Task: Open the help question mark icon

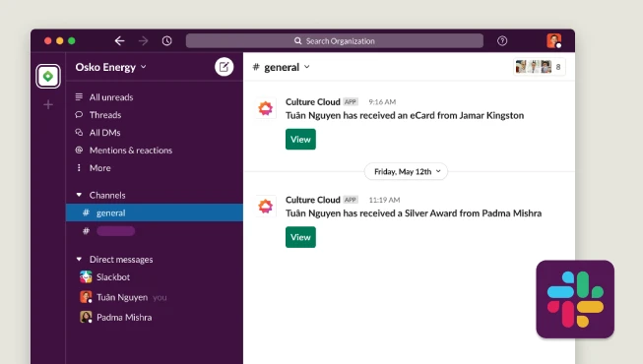Action: pos(502,41)
